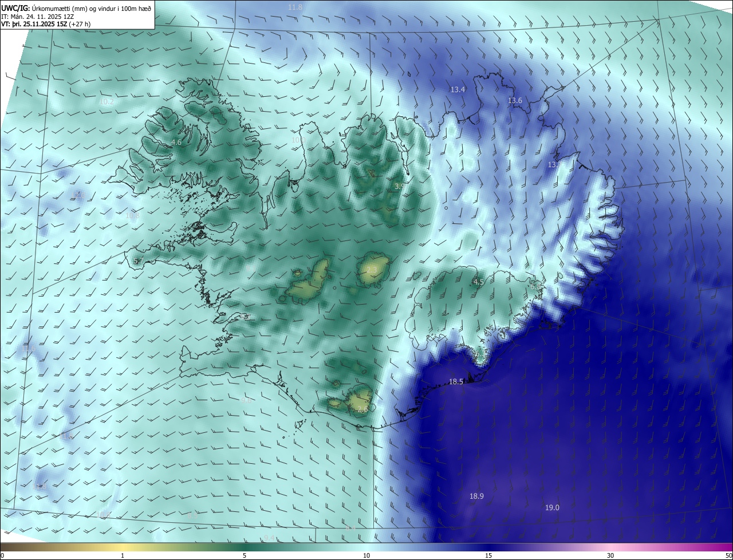Image resolution: width=733 pixels, height=560 pixels.
Task: Click the 4.6 value over the Westfjords
Action: 176,142
